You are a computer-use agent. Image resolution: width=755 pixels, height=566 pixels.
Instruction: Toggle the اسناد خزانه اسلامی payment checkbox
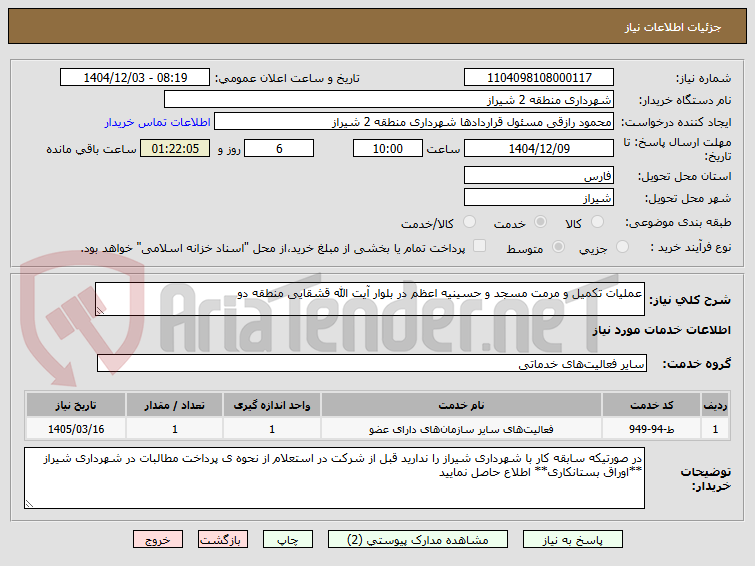tap(480, 246)
